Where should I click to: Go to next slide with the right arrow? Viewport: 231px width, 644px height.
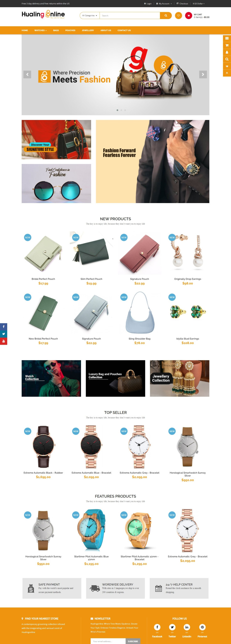point(203,74)
